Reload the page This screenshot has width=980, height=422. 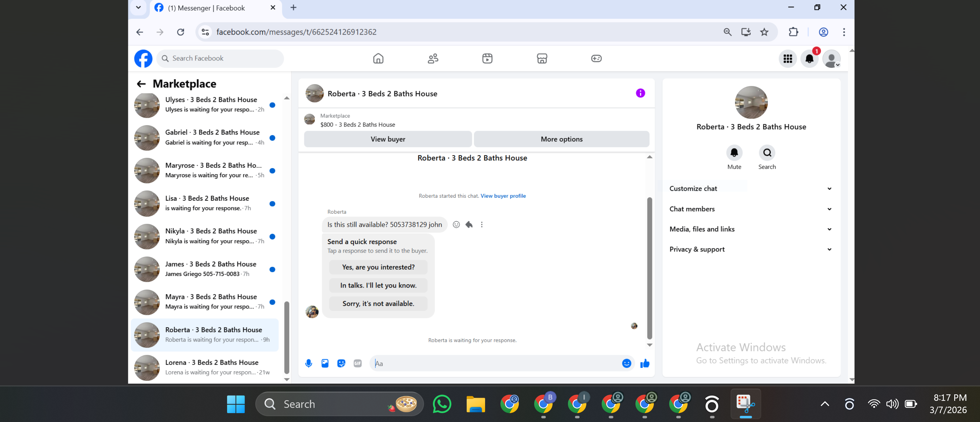click(181, 32)
